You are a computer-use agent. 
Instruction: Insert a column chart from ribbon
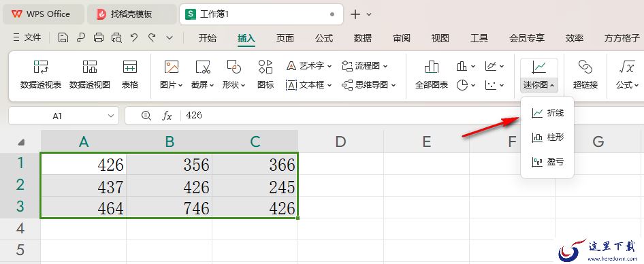(462, 66)
